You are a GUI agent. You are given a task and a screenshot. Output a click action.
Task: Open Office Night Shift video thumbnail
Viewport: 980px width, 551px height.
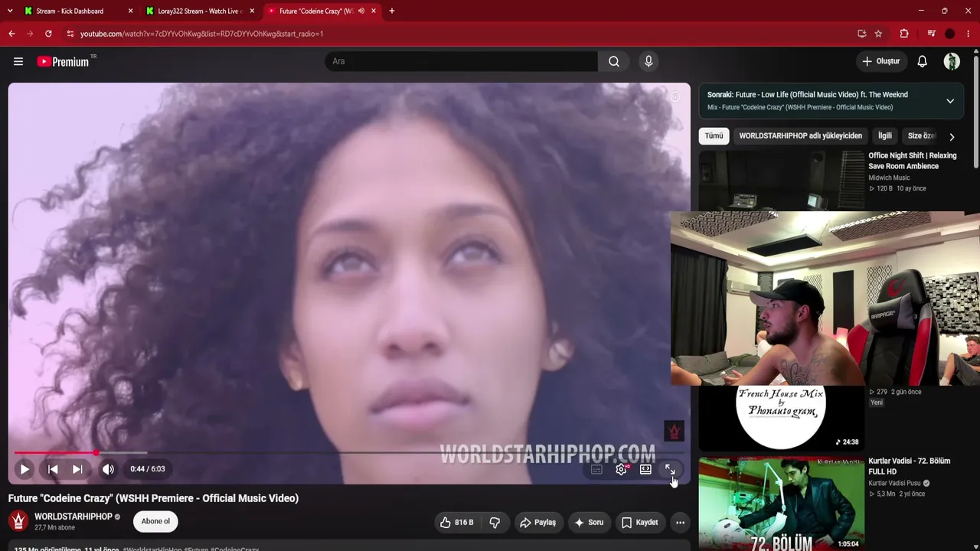point(781,181)
